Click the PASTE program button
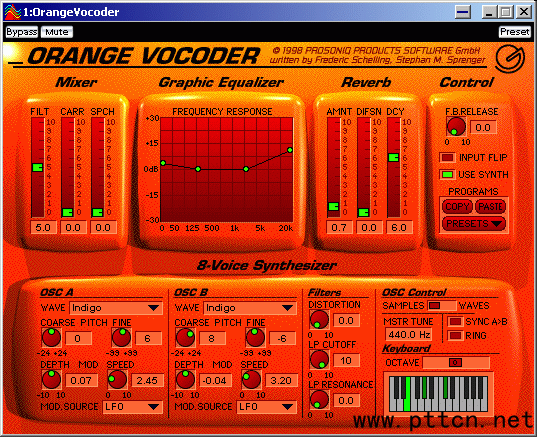The width and height of the screenshot is (537, 437). point(490,207)
